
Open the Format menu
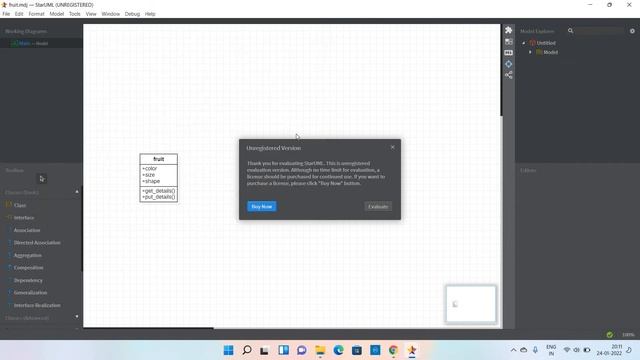[36, 14]
